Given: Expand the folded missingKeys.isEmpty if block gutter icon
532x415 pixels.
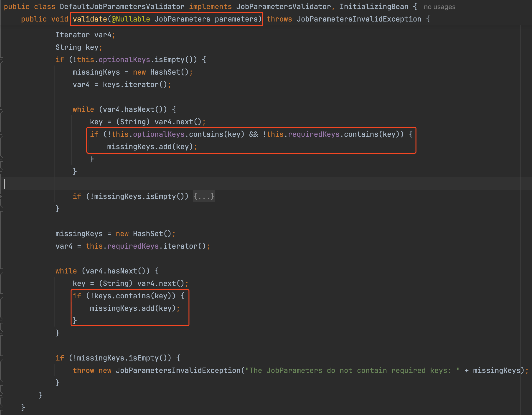Looking at the screenshot, I should point(1,197).
